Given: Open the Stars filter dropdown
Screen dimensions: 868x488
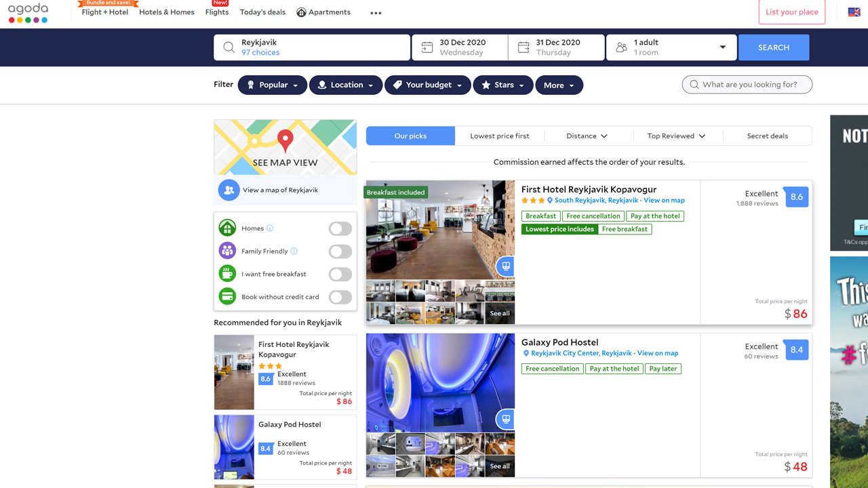Looking at the screenshot, I should pos(502,85).
